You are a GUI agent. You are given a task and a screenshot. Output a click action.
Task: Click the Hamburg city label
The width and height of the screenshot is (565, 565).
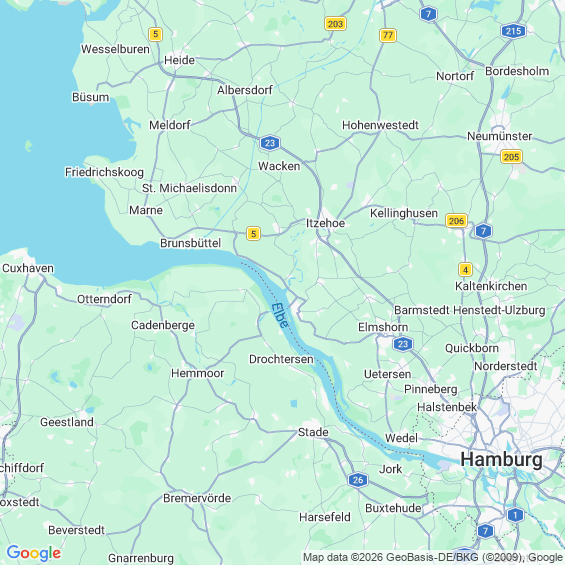coord(501,460)
